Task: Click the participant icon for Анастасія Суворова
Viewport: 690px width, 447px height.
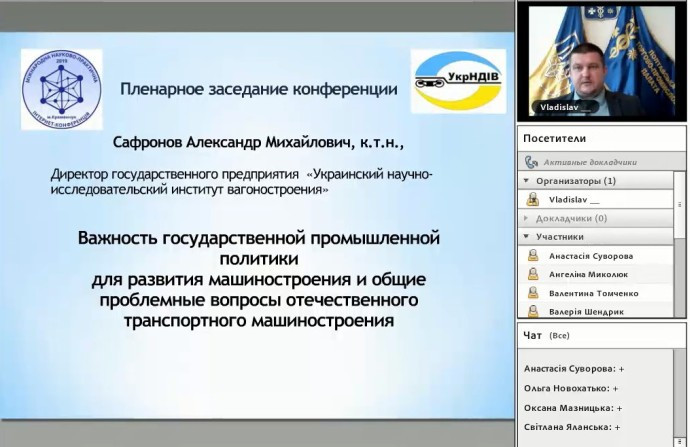Action: [x=534, y=255]
